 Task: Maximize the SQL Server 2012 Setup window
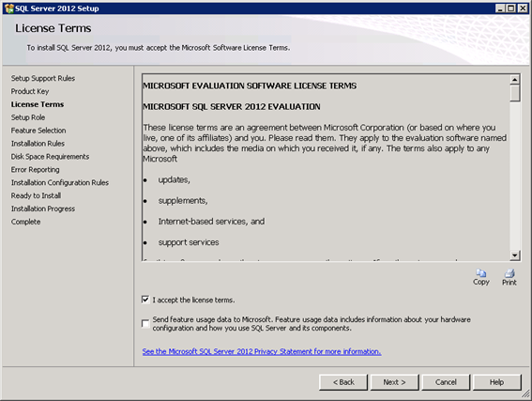pyautogui.click(x=511, y=8)
